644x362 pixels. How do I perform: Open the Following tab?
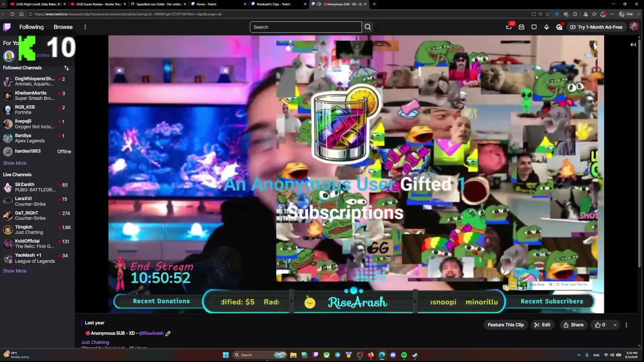(x=31, y=27)
